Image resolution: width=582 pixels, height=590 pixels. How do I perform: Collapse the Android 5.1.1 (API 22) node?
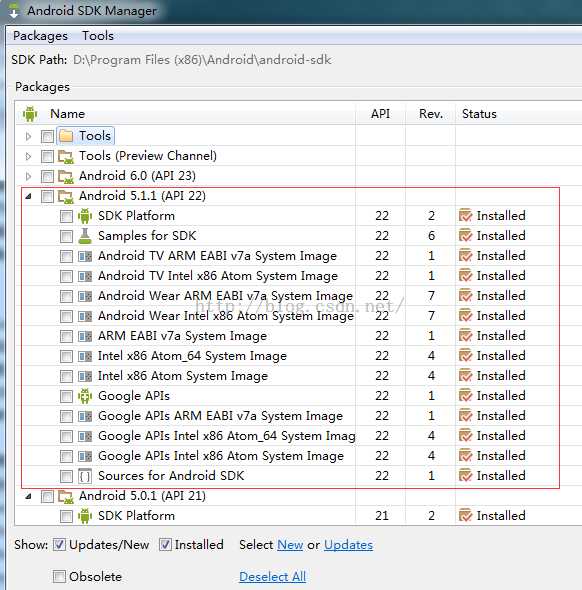coord(29,196)
